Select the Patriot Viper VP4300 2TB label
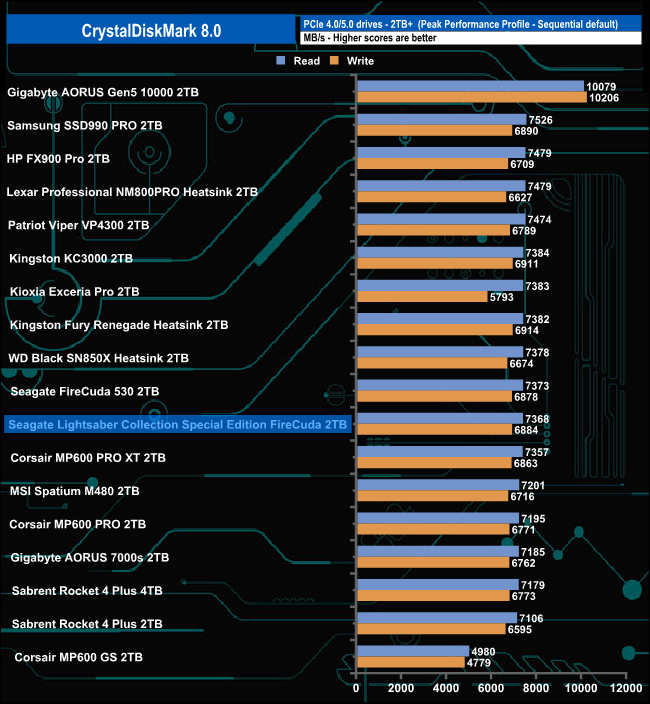The width and height of the screenshot is (650, 704). (x=79, y=225)
